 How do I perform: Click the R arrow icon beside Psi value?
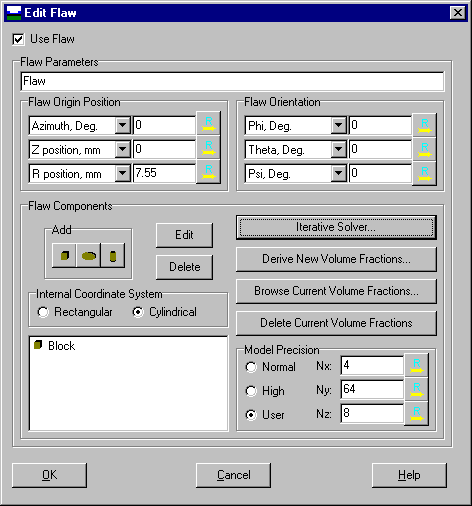pyautogui.click(x=424, y=173)
